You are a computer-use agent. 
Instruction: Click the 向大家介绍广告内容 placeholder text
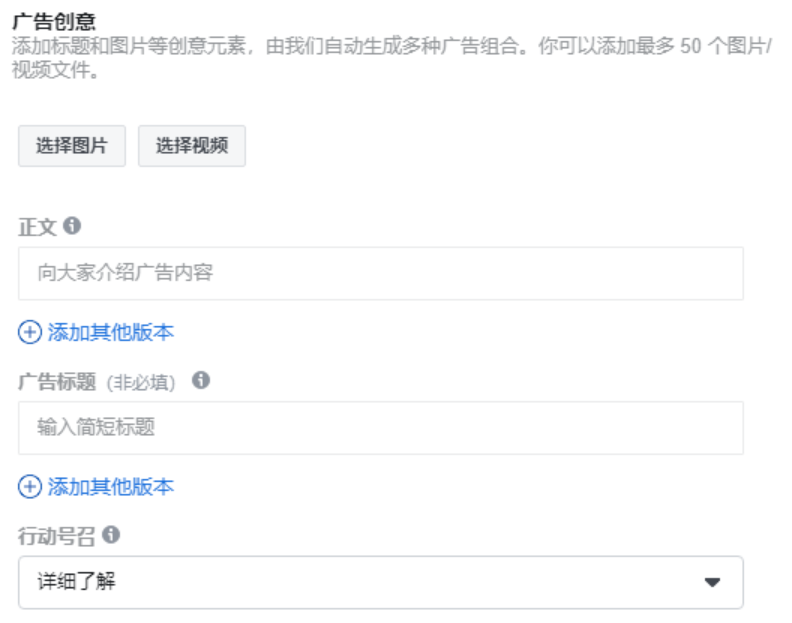coord(125,273)
